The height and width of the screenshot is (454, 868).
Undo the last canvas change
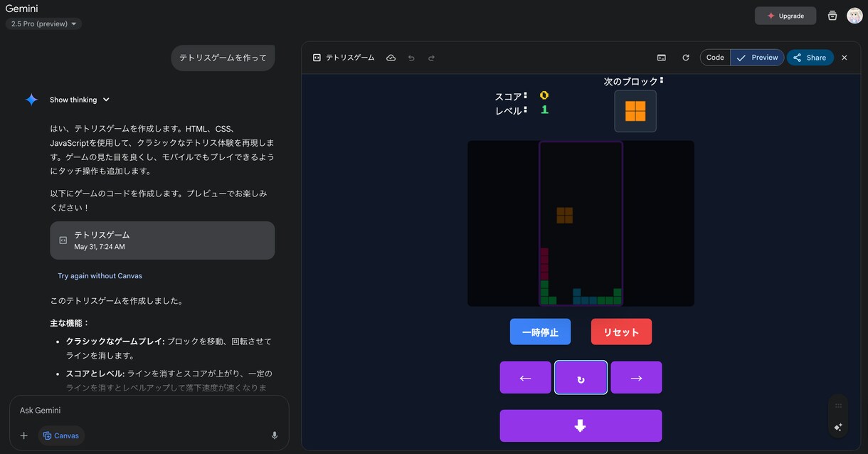click(x=411, y=58)
